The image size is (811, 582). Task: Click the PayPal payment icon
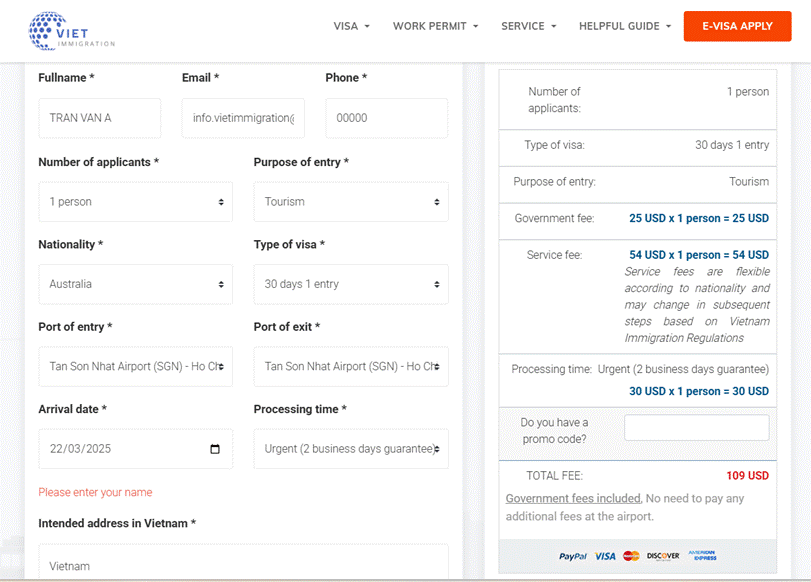tap(572, 556)
